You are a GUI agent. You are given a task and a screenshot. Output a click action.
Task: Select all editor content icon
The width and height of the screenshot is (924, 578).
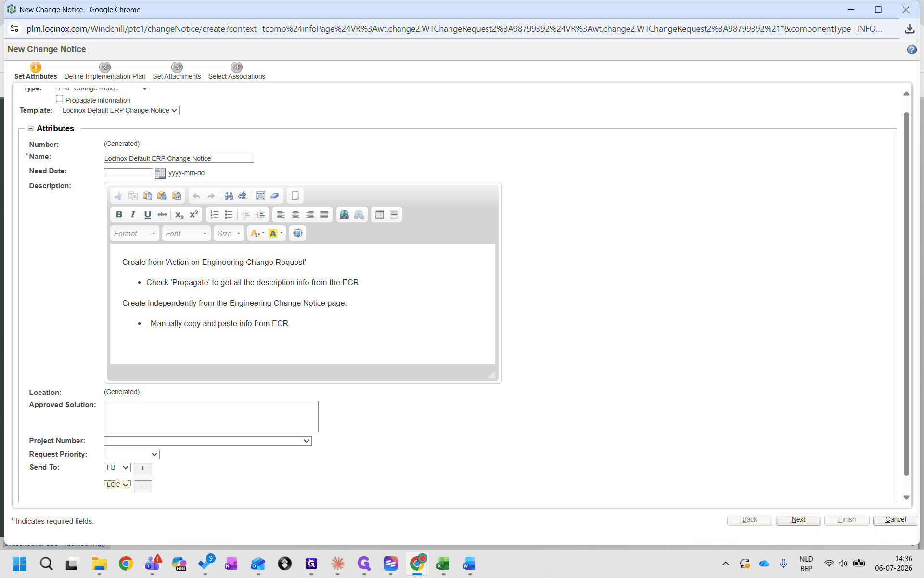click(x=260, y=196)
